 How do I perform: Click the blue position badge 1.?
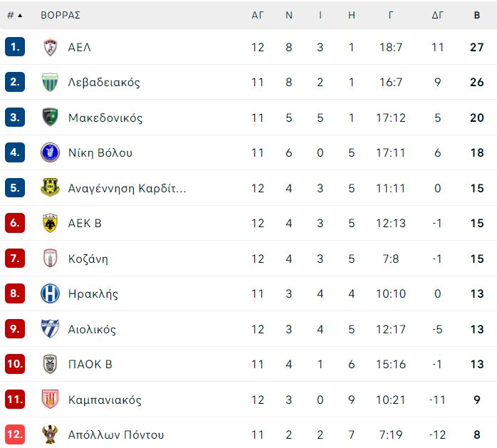tap(15, 47)
